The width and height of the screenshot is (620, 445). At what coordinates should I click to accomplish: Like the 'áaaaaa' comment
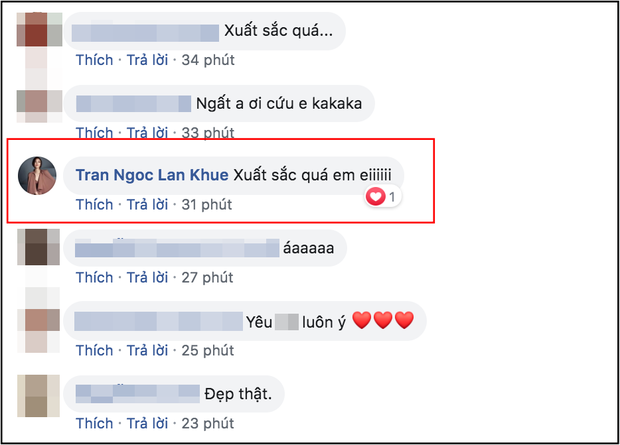click(x=95, y=278)
